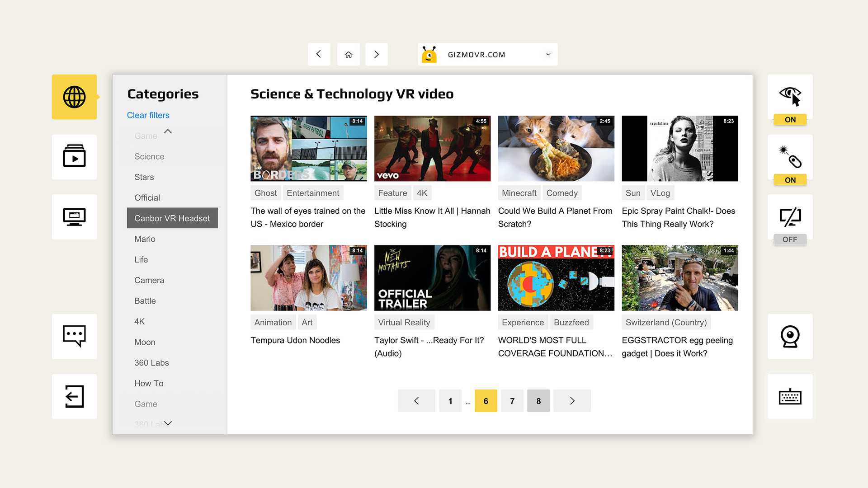868x488 pixels.
Task: Click the Clear filters link
Action: click(148, 115)
